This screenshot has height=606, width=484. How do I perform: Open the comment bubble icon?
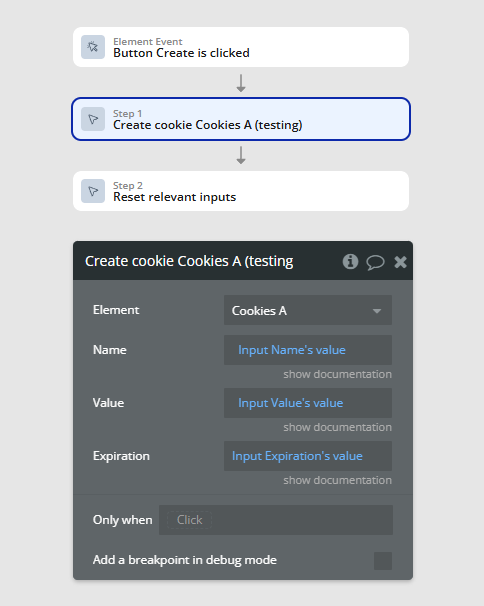click(375, 262)
